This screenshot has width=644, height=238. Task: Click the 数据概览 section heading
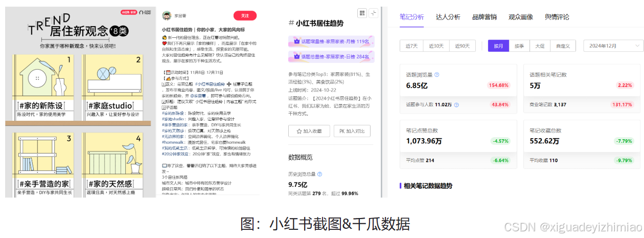click(301, 157)
